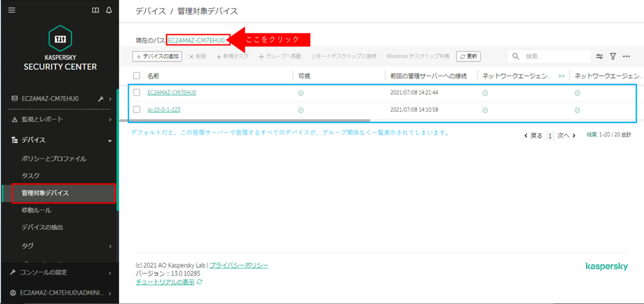
Task: Expand the ADMINI… account chevron
Action: click(x=110, y=293)
